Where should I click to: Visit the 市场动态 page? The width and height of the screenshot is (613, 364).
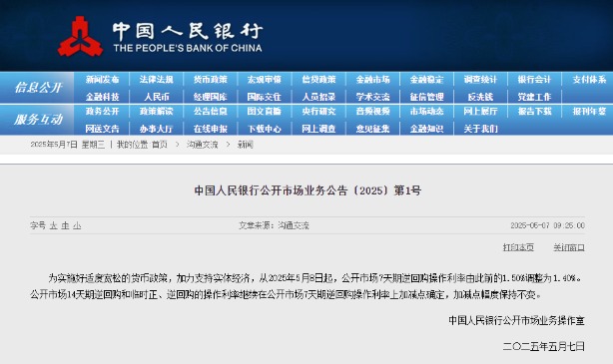coord(426,112)
